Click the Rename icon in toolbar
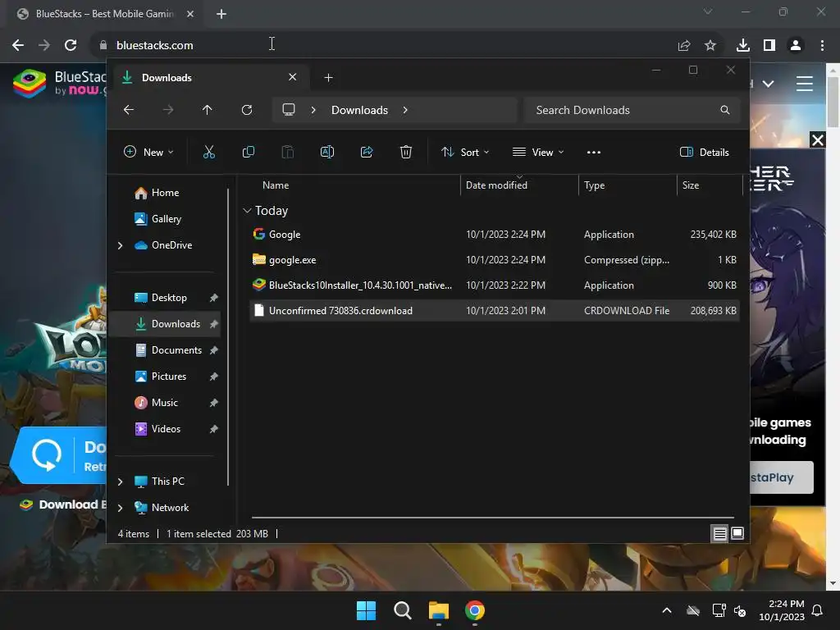 (326, 152)
